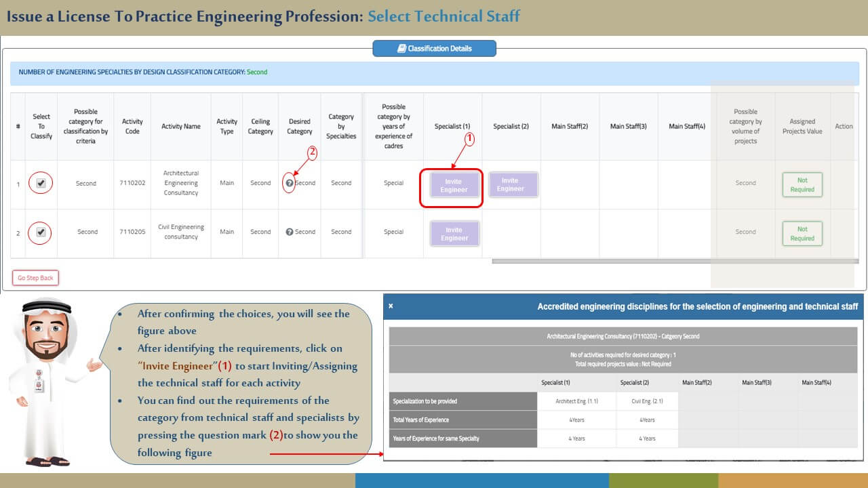
Task: Uncheck Civil Engineering consultancy classify checkbox
Action: (41, 232)
